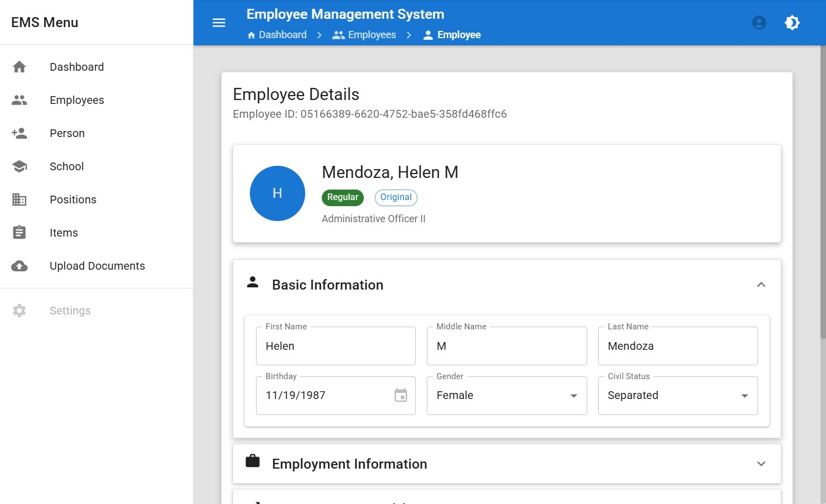Viewport: 826px width, 504px height.
Task: Click the Positions building icon
Action: [x=19, y=200]
